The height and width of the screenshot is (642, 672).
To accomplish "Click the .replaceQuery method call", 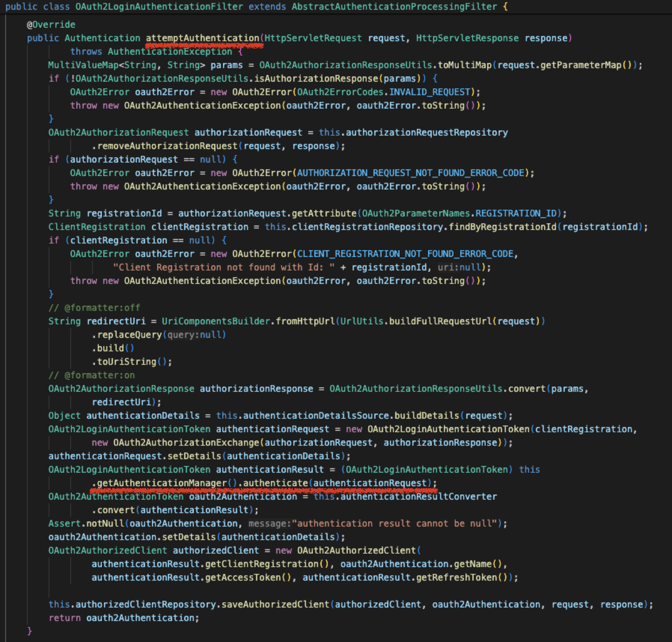I will click(x=127, y=335).
